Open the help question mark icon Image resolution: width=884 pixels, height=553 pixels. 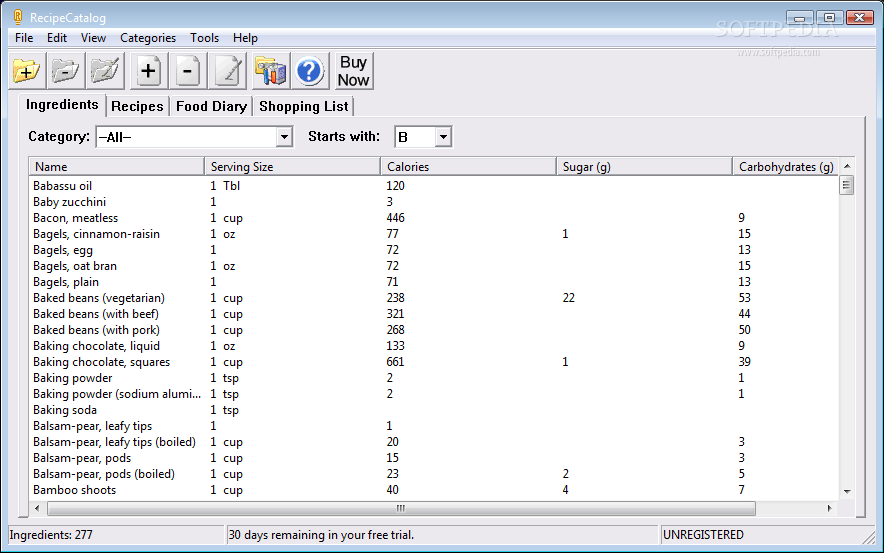310,71
